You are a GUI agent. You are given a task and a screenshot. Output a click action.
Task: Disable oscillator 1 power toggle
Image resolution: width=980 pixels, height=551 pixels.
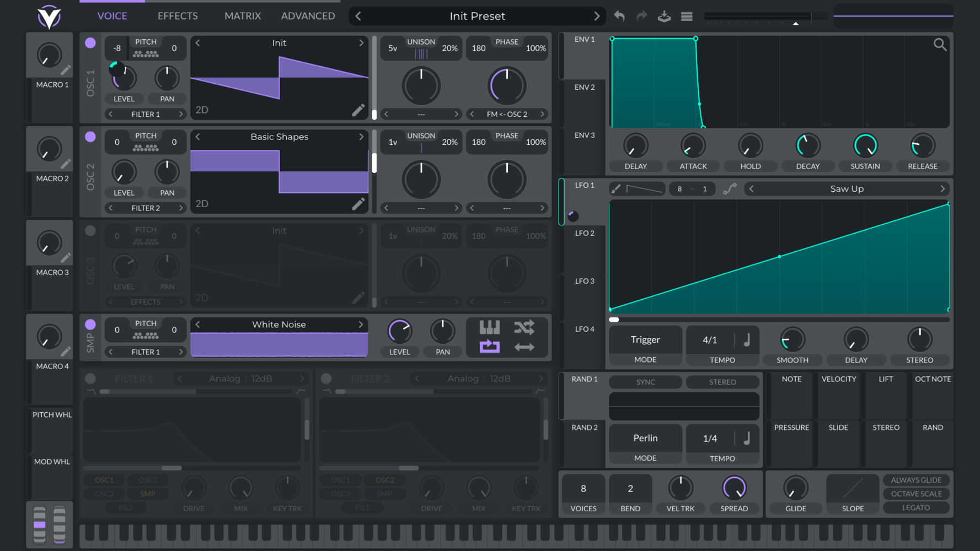[90, 43]
